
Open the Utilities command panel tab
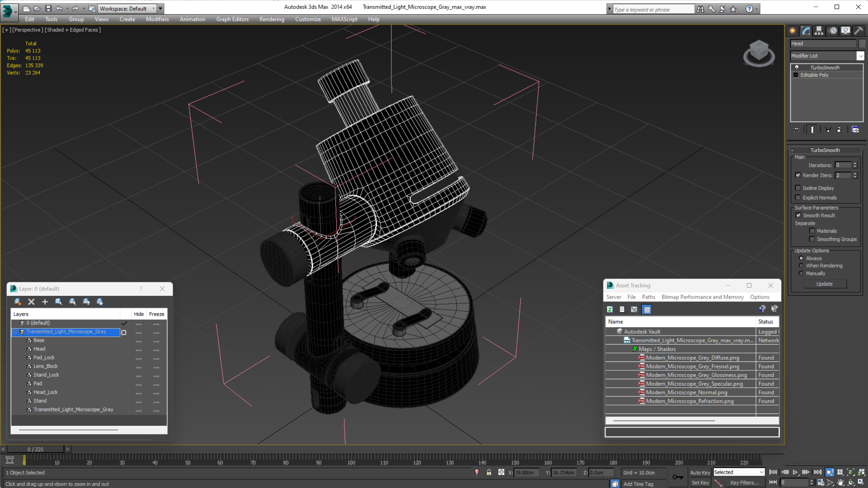[859, 31]
